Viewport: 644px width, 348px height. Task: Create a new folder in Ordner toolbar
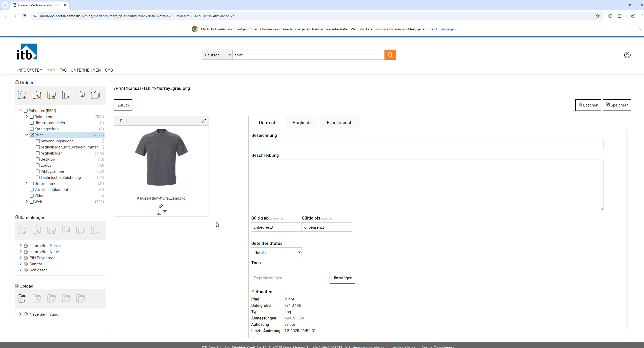[x=22, y=95]
